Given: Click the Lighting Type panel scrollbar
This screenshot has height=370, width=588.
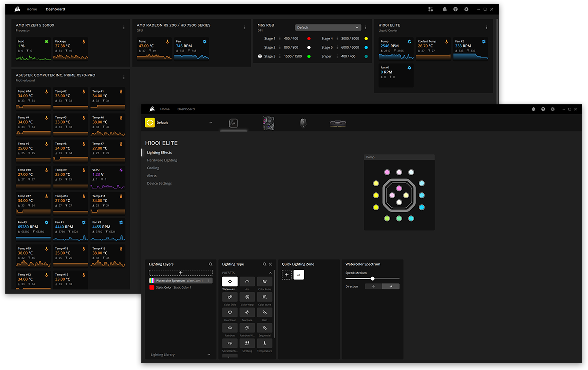Looking at the screenshot, I should [x=275, y=304].
